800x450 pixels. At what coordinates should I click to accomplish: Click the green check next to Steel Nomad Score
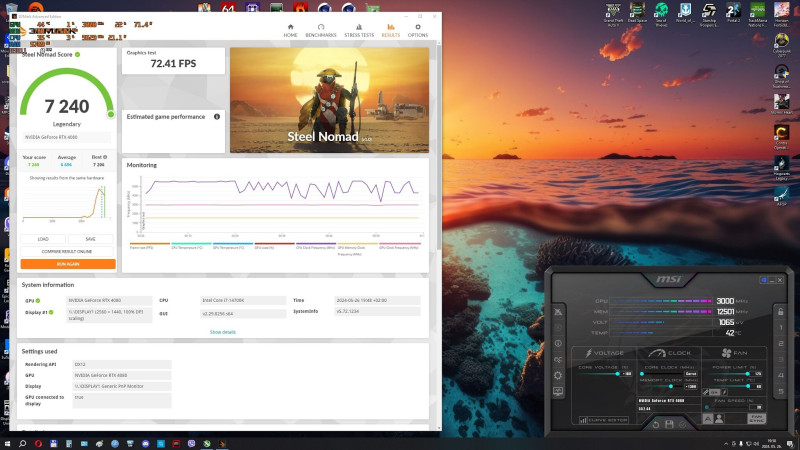coord(78,55)
